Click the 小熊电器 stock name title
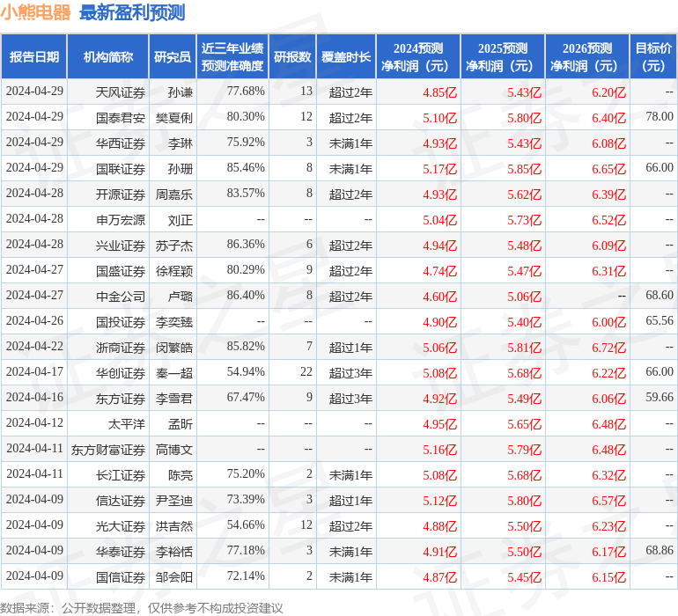This screenshot has height=616, width=678. coord(36,12)
